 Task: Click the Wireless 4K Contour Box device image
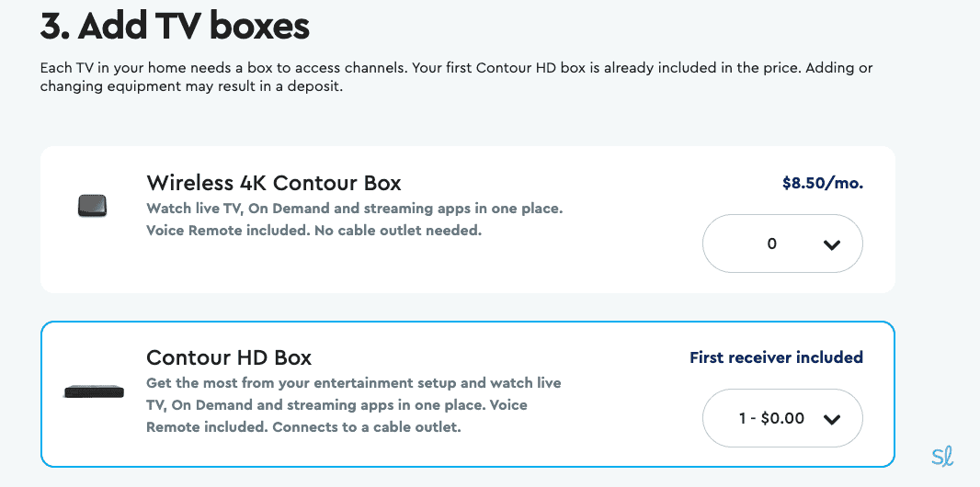click(93, 206)
